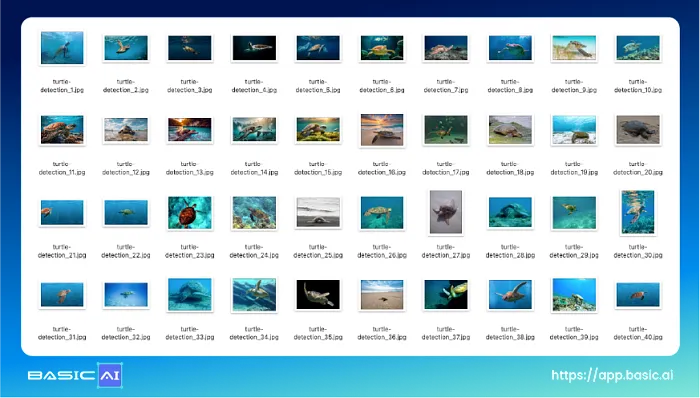
Task: Select the turtle-detection_1.jpg thumbnail
Action: [62, 48]
